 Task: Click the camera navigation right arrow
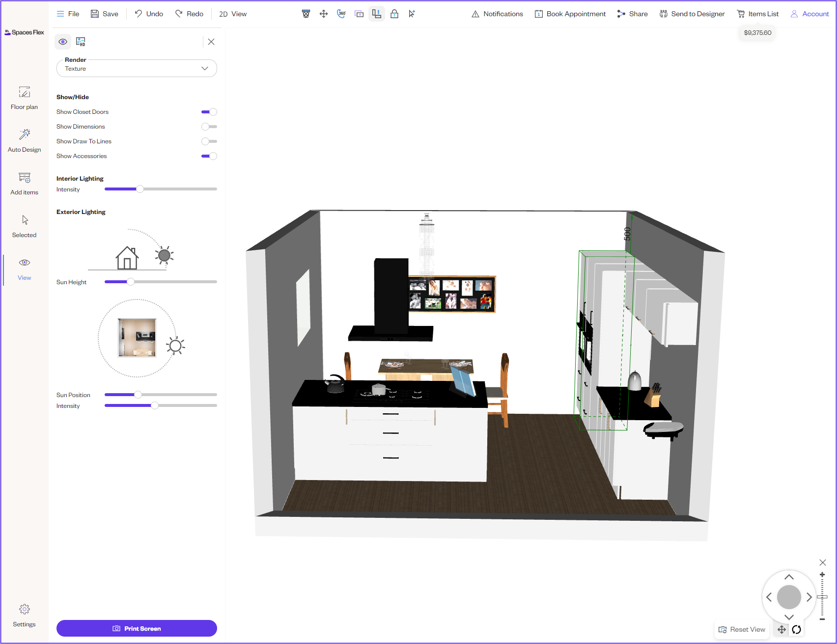(809, 597)
